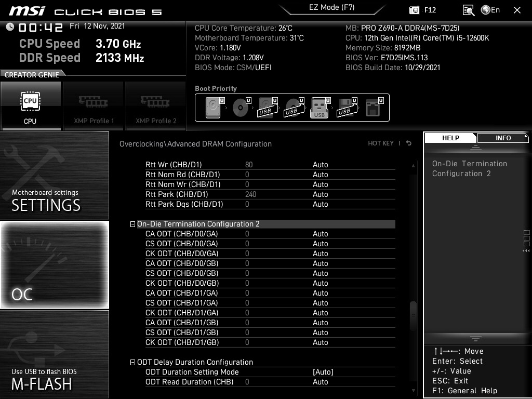Viewport: 532px width, 399px height.
Task: Click the USB flash key boot device icon
Action: [x=320, y=108]
